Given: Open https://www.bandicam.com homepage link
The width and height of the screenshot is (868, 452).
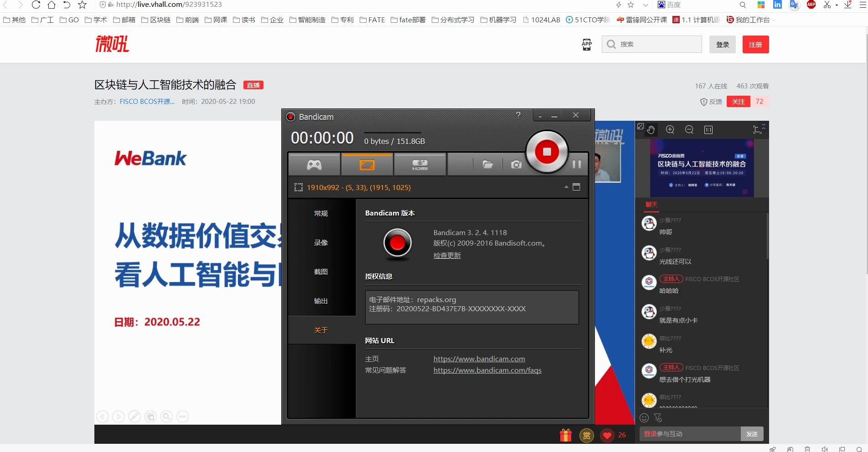Looking at the screenshot, I should [x=479, y=359].
